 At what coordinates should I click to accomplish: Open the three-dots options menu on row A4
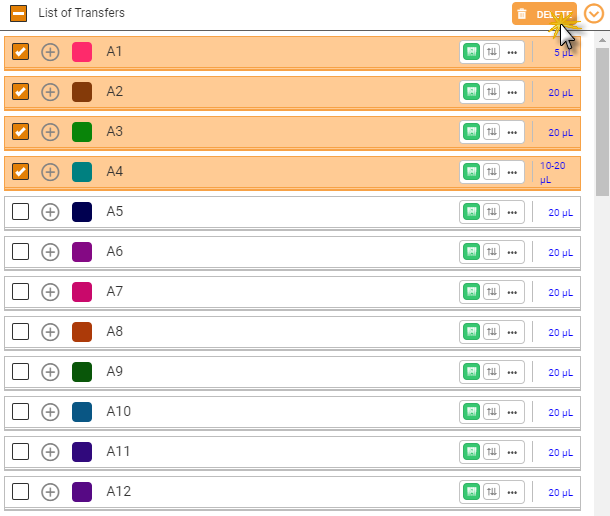click(x=512, y=172)
